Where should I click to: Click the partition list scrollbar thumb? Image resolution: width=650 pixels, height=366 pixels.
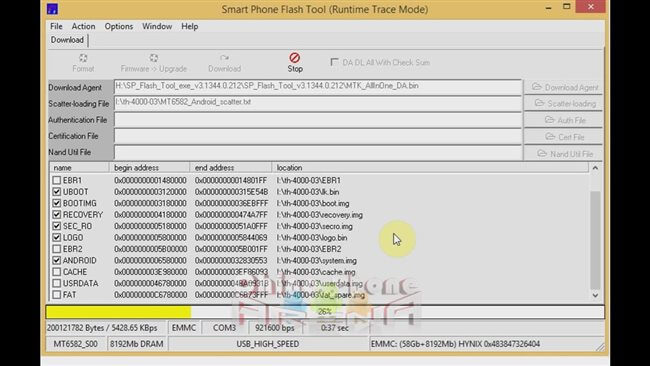[595, 240]
